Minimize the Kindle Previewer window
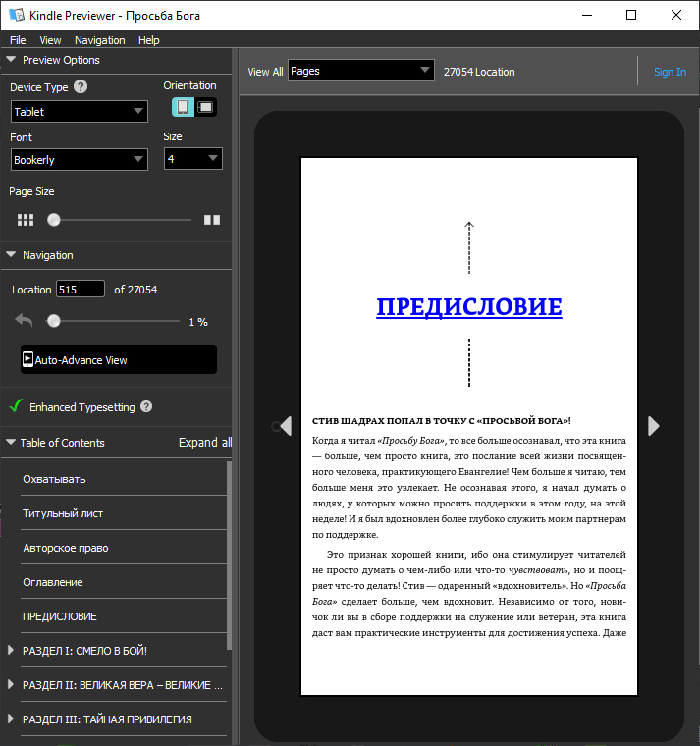Image resolution: width=700 pixels, height=746 pixels. 587,15
